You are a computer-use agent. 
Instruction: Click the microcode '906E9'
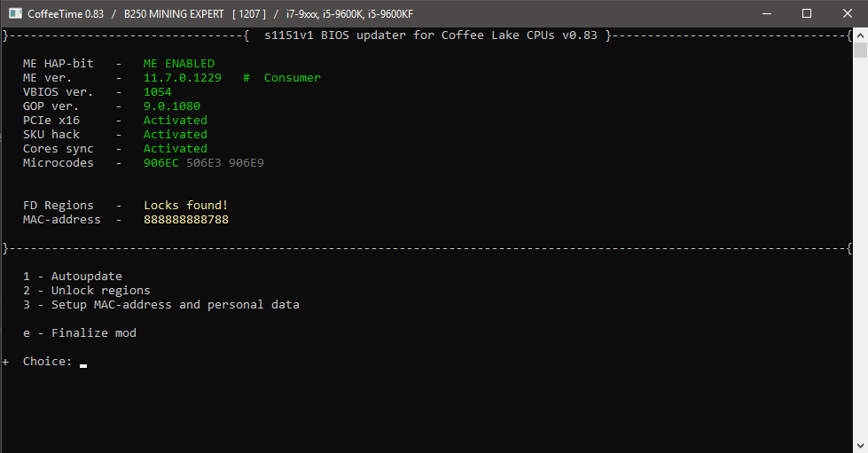pos(246,163)
